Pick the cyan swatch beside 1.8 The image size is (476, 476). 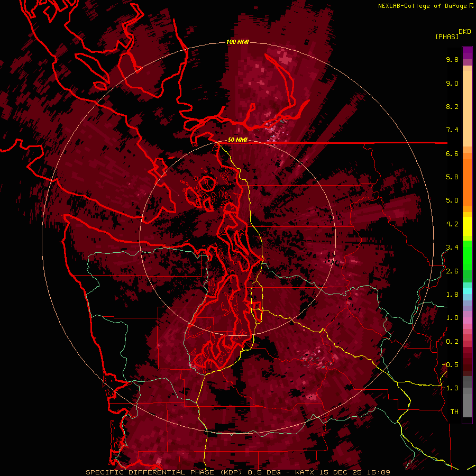pyautogui.click(x=467, y=291)
